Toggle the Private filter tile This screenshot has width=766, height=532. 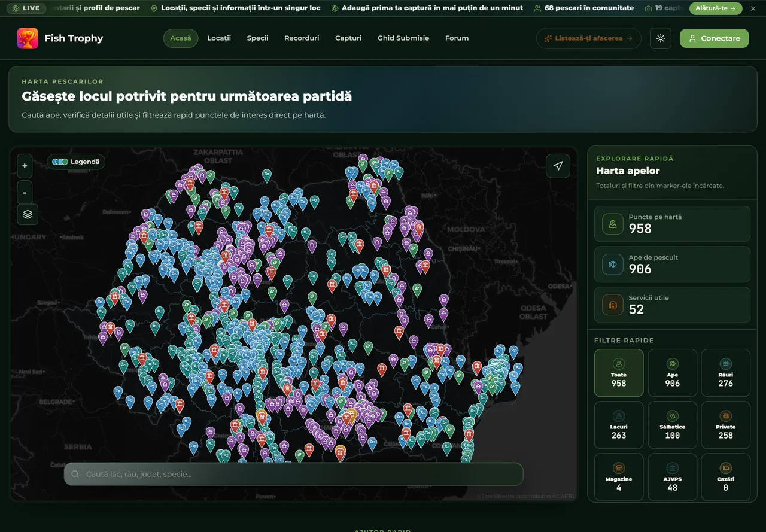tap(726, 425)
